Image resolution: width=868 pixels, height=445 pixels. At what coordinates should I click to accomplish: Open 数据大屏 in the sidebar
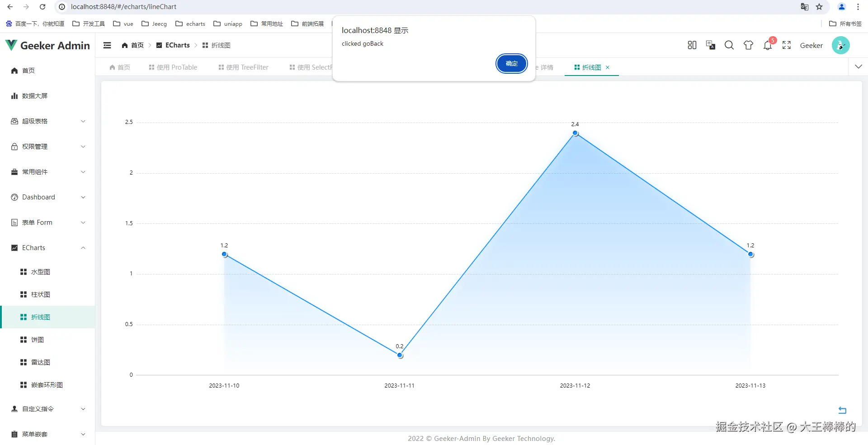pyautogui.click(x=47, y=96)
